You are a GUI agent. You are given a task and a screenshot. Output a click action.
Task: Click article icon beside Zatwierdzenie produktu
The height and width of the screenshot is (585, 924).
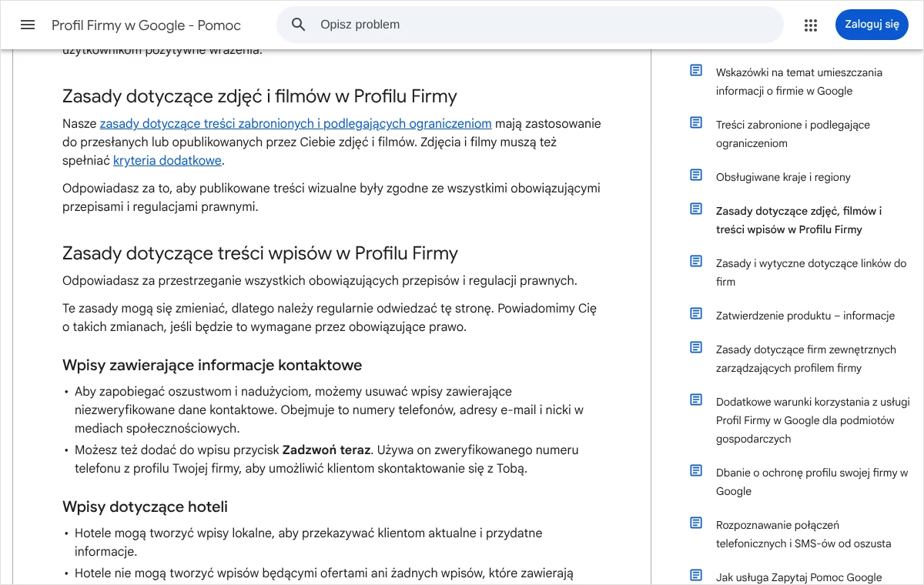(696, 314)
